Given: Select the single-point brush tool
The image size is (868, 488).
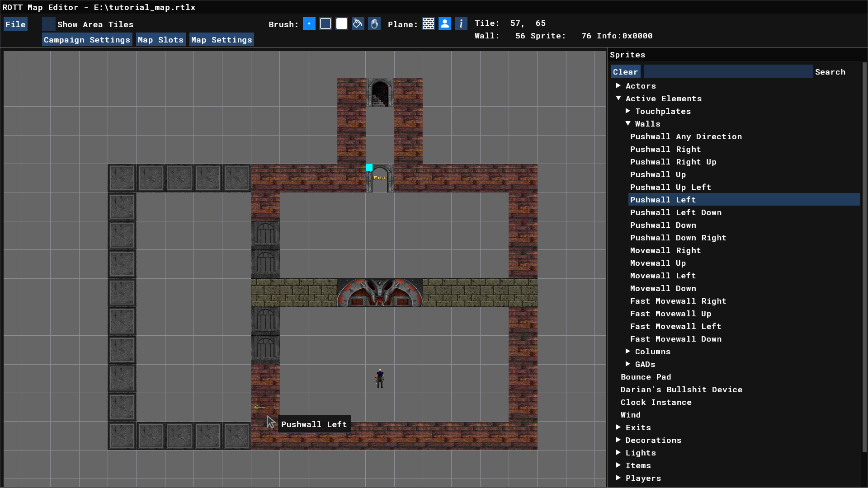Looking at the screenshot, I should (x=309, y=24).
